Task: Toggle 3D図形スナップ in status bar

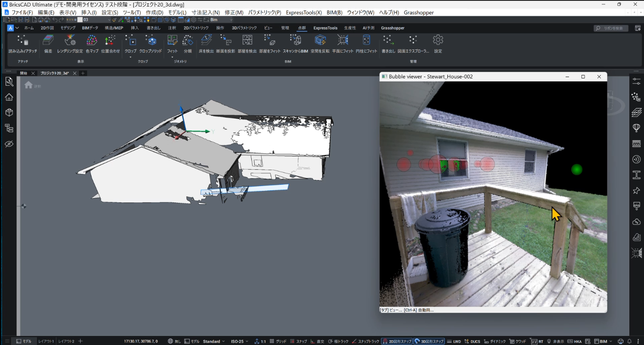Action: point(429,341)
